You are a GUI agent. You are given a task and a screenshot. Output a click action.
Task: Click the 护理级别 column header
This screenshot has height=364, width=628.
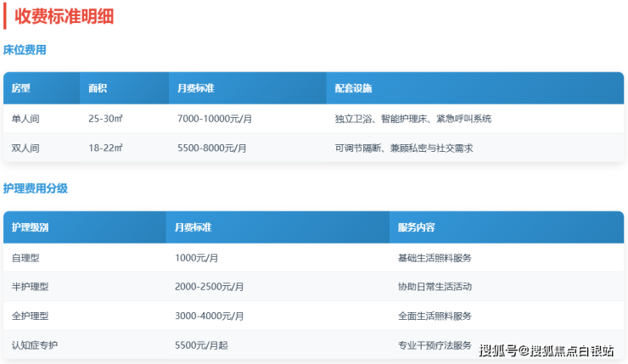31,227
